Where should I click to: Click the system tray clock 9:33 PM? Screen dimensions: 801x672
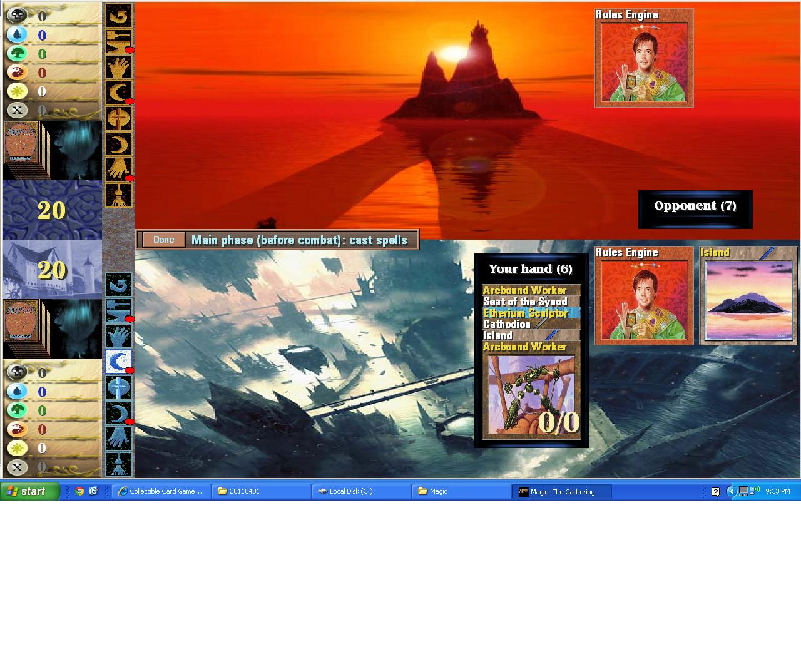(x=778, y=491)
